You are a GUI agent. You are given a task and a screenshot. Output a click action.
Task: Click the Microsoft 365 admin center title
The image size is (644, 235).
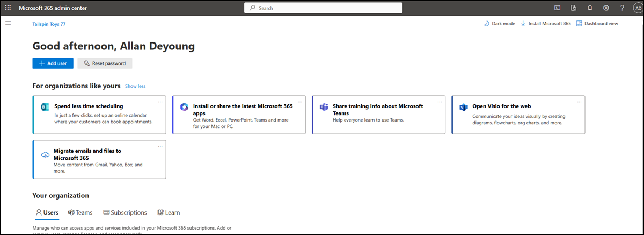click(x=53, y=8)
